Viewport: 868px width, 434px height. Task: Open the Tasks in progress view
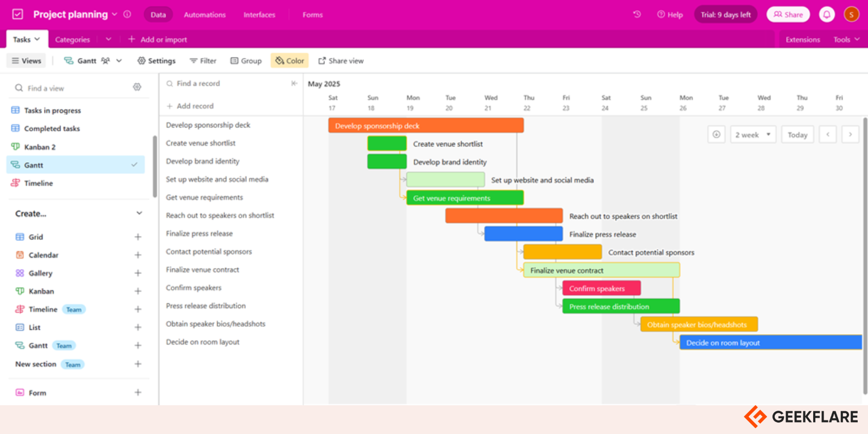coord(76,110)
